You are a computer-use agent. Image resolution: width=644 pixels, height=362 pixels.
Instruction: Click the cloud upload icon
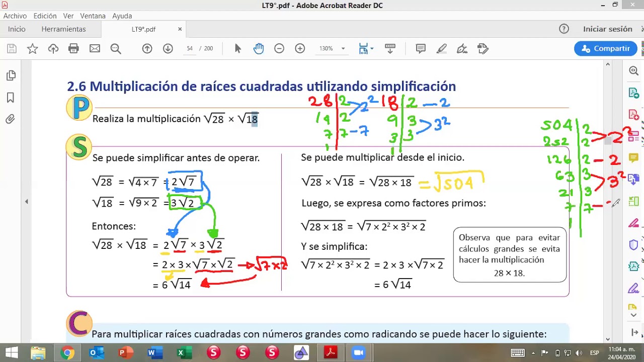pos(53,49)
